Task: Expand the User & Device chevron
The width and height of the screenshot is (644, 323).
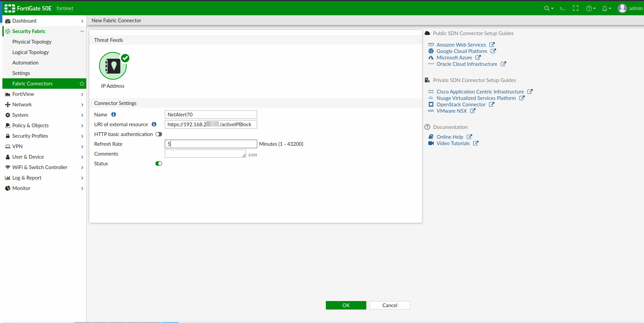Action: [x=82, y=157]
